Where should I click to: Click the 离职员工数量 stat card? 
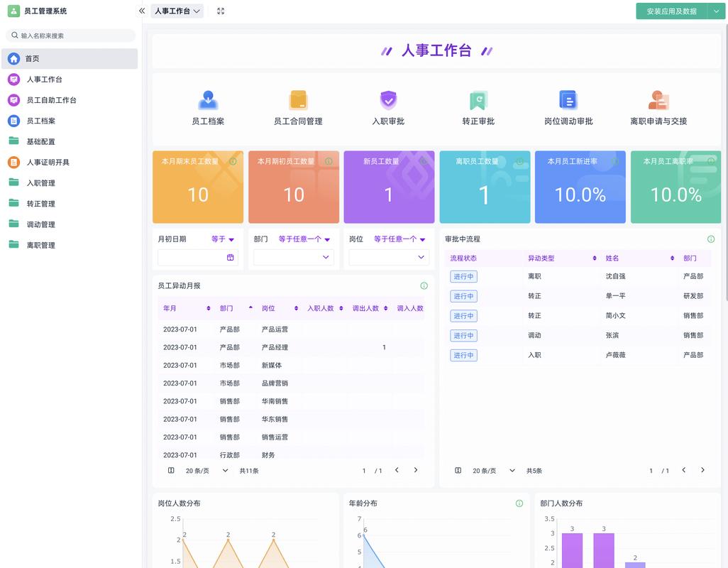click(x=485, y=187)
